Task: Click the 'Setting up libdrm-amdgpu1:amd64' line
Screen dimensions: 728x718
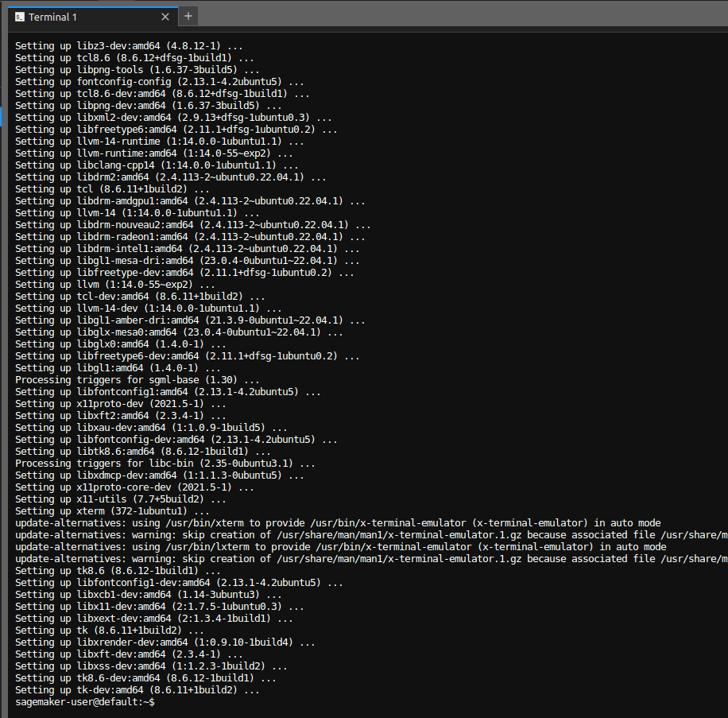Action: pyautogui.click(x=190, y=200)
